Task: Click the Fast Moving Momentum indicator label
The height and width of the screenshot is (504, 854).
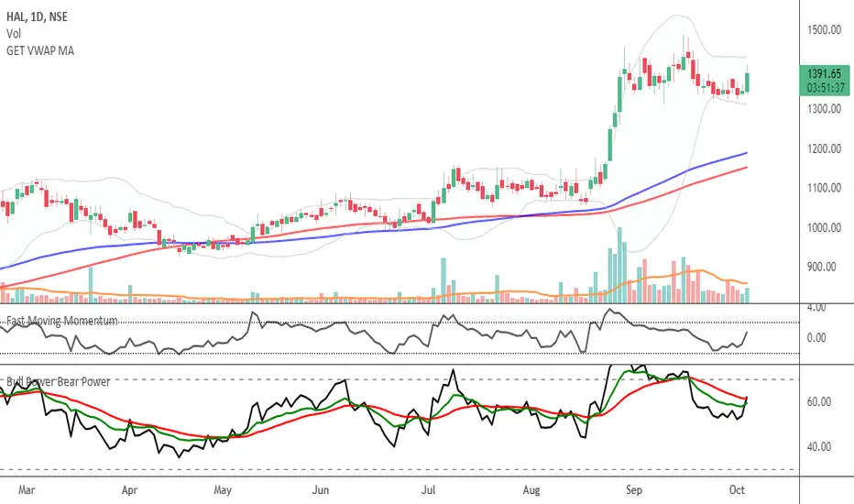Action: [x=61, y=321]
